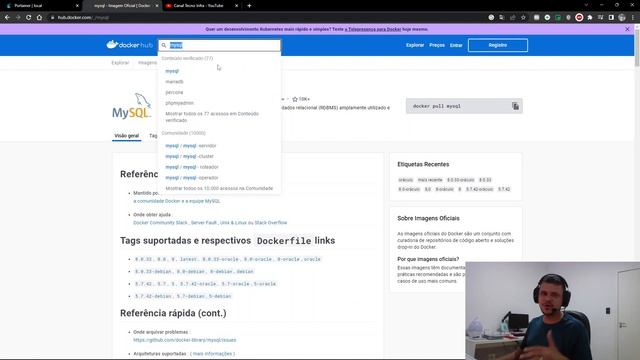Click the docker pull mysql command text
Screen dimensions: 640x360
point(437,106)
